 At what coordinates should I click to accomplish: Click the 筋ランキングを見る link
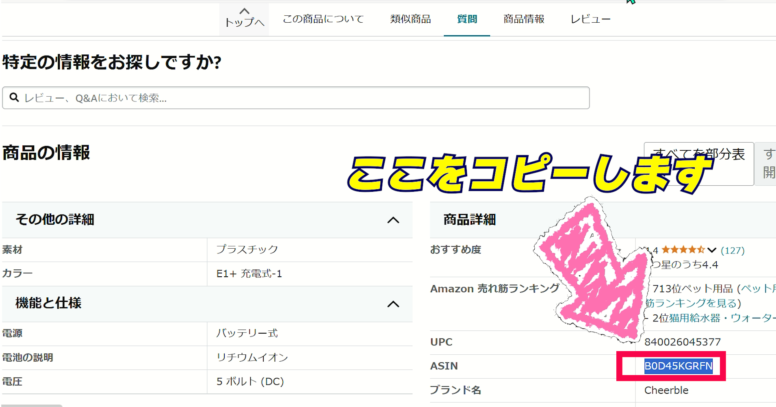(x=690, y=303)
